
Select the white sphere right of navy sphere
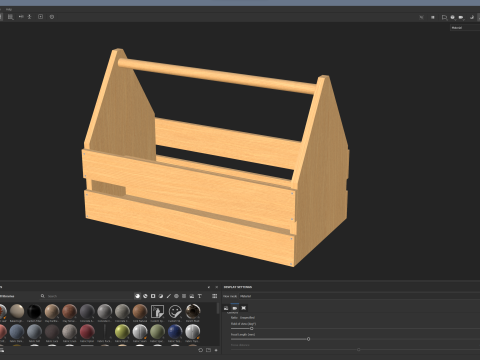pyautogui.click(x=193, y=332)
